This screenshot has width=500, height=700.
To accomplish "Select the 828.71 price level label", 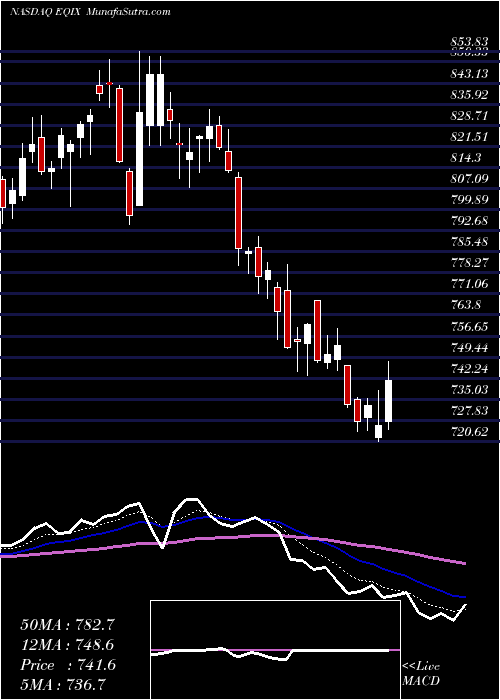I will pyautogui.click(x=469, y=116).
